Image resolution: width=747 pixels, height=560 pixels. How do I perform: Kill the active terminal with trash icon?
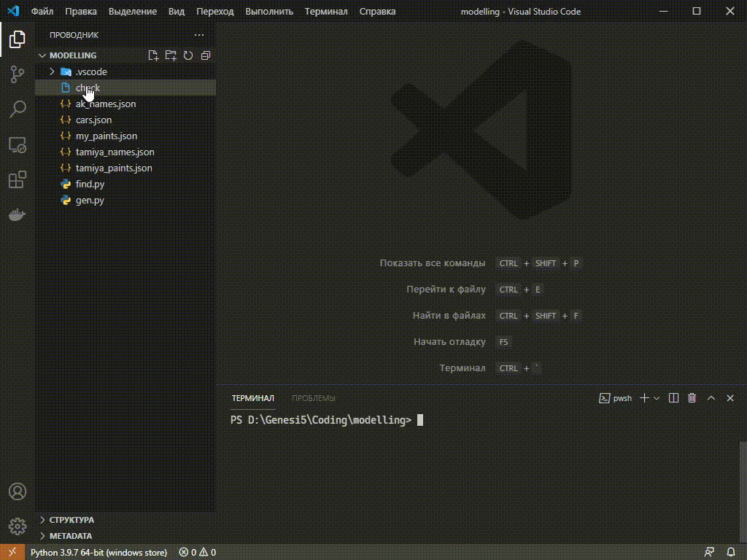692,398
